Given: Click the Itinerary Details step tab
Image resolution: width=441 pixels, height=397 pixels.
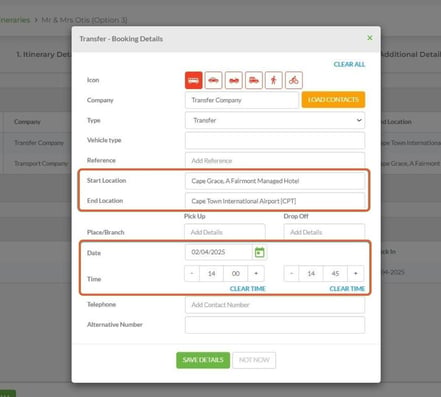Looking at the screenshot, I should [43, 54].
